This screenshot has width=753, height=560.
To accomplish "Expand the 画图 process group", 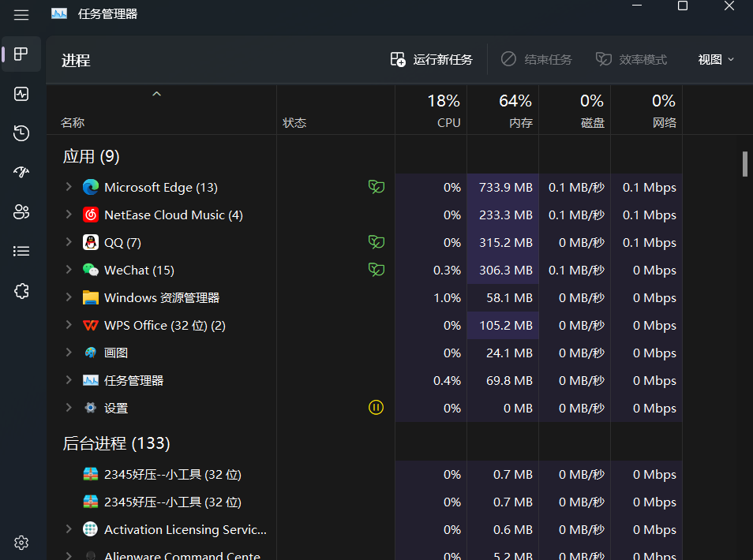I will [x=69, y=353].
